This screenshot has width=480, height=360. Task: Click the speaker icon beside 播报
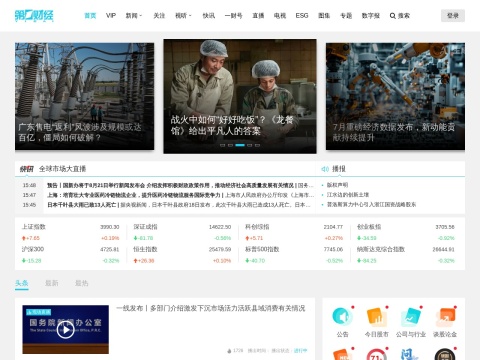tap(325, 169)
